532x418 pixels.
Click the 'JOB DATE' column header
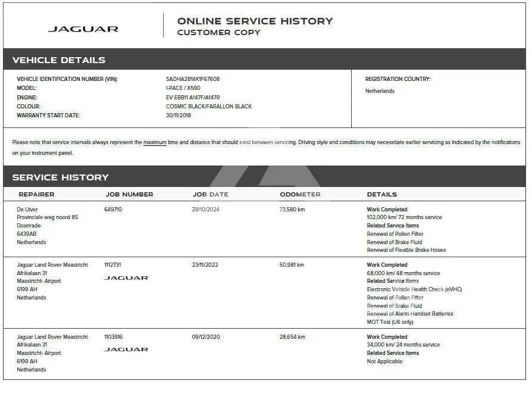tap(210, 195)
